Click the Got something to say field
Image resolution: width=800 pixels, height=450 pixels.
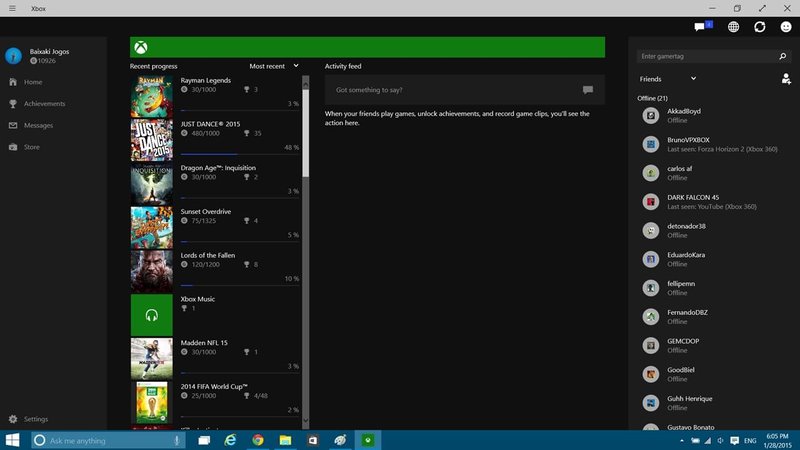pyautogui.click(x=465, y=90)
